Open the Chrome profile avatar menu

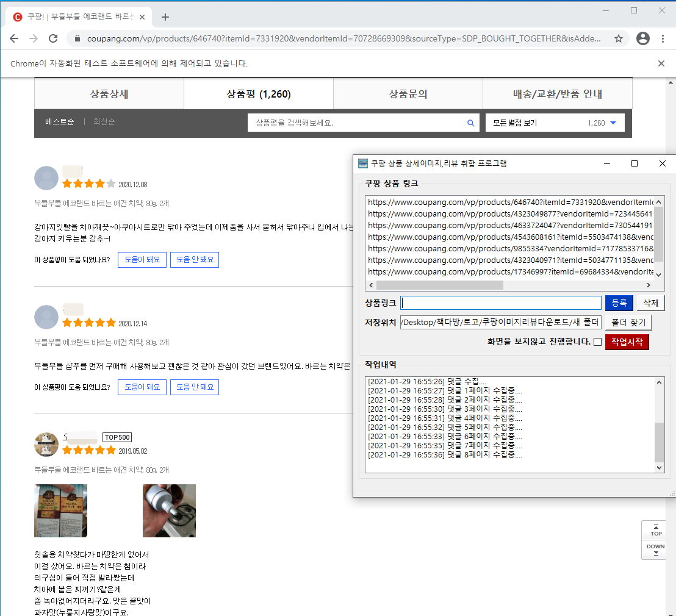pos(643,39)
